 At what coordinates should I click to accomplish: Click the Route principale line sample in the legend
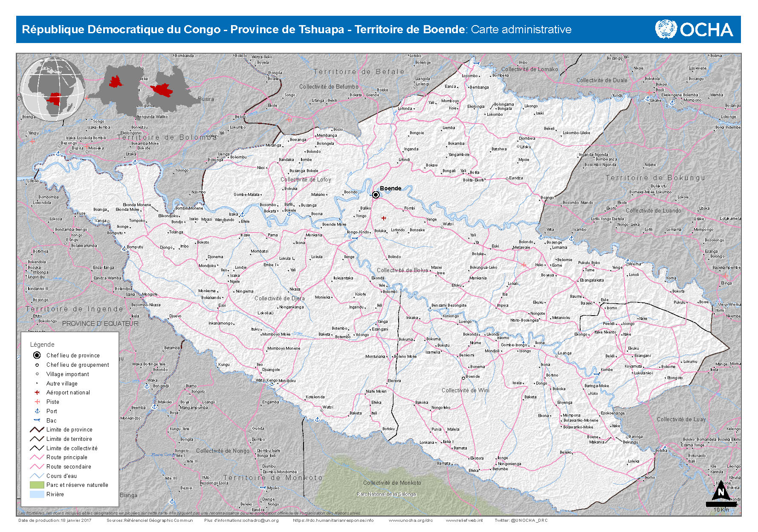pos(37,457)
